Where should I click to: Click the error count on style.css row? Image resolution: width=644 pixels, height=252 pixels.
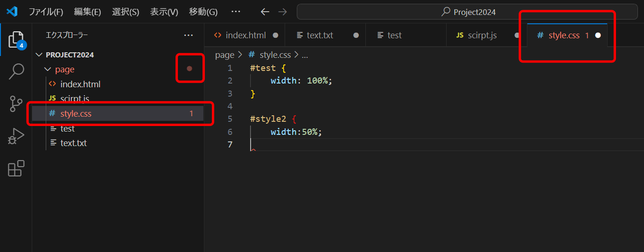[x=191, y=113]
